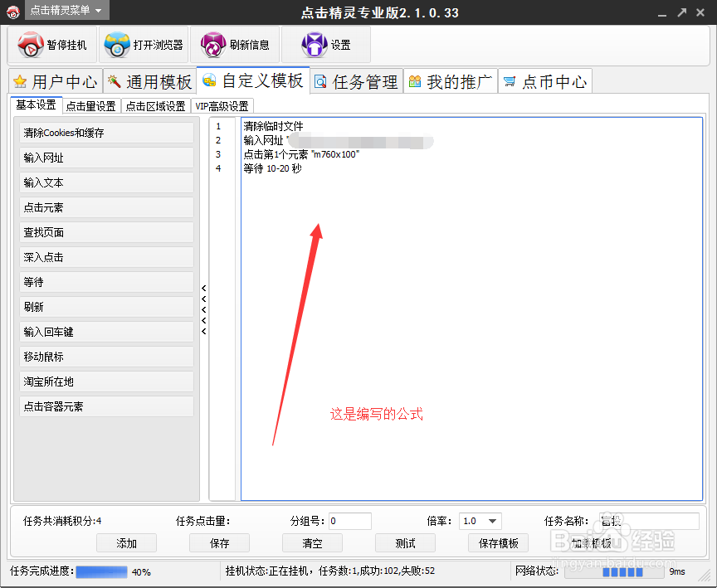Open 设置 settings icon button
Screen dimensions: 717x588
point(315,45)
